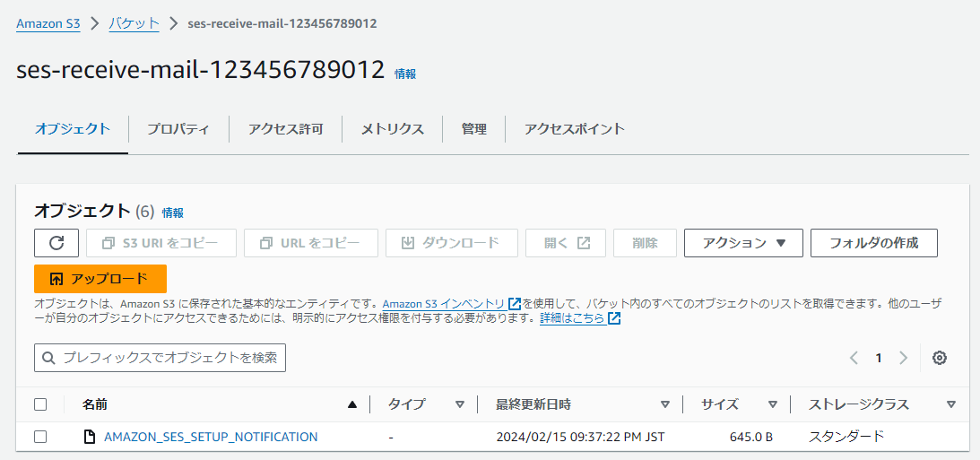Sort by the ストレージクラス column arrow
The height and width of the screenshot is (460, 980).
(951, 404)
